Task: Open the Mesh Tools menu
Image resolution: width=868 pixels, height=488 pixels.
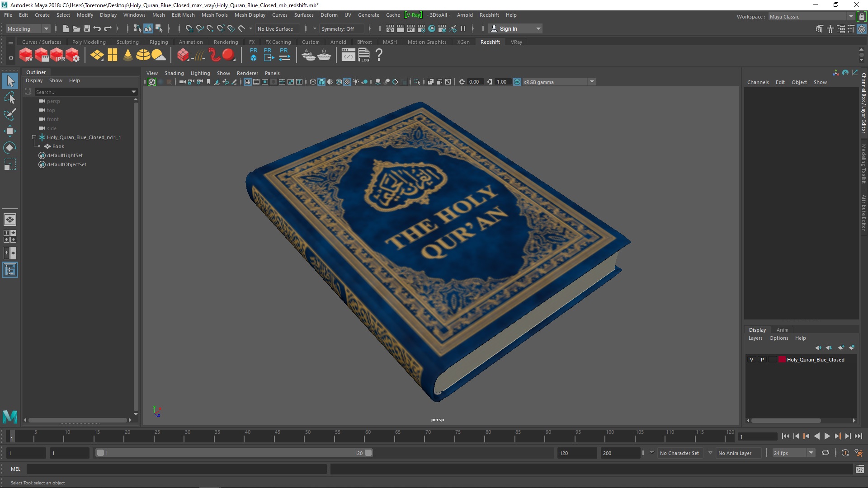Action: (x=214, y=15)
